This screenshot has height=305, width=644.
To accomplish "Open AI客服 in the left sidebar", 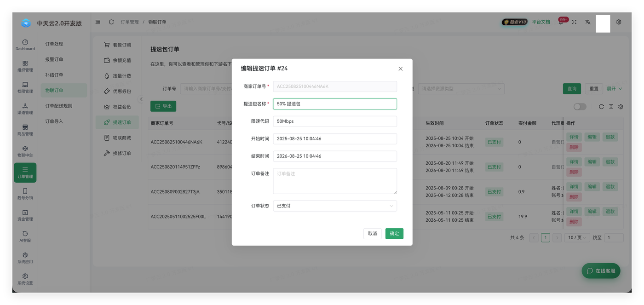I will (x=25, y=236).
